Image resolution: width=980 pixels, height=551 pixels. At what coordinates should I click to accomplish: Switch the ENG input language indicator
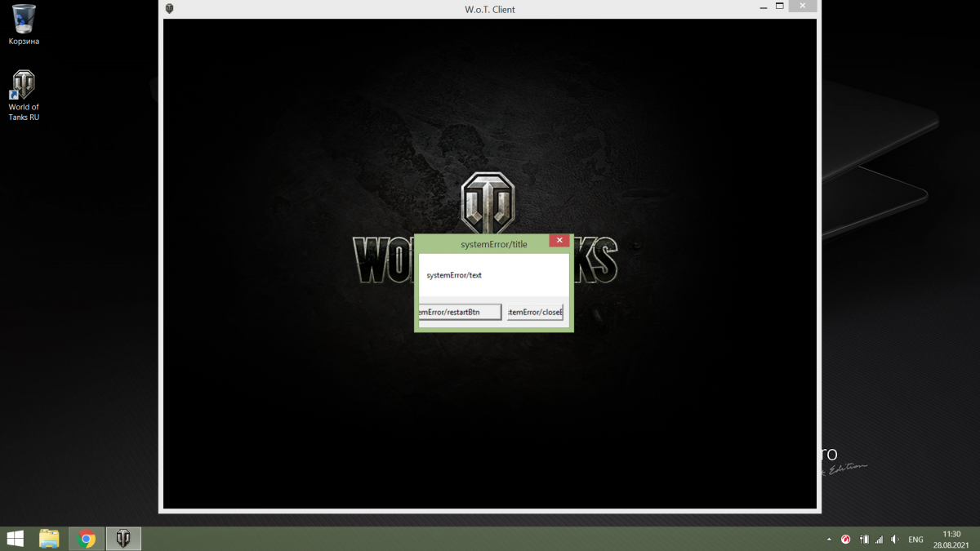916,540
